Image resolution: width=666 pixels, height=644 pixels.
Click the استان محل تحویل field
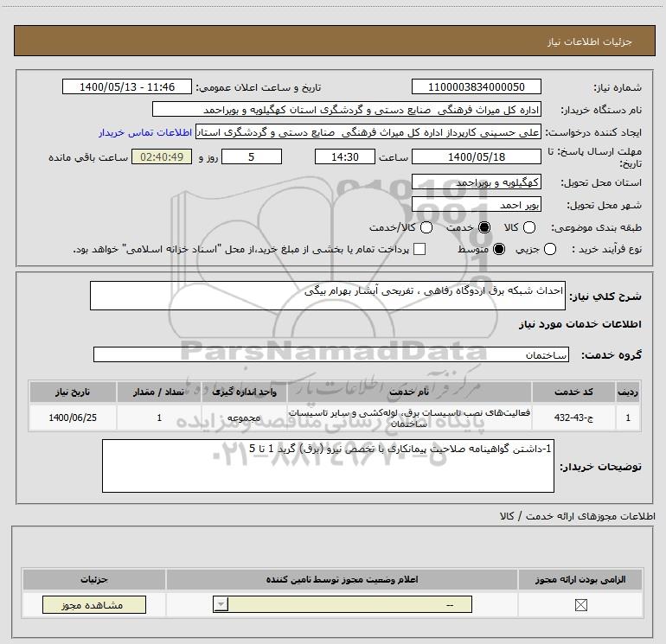(476, 182)
